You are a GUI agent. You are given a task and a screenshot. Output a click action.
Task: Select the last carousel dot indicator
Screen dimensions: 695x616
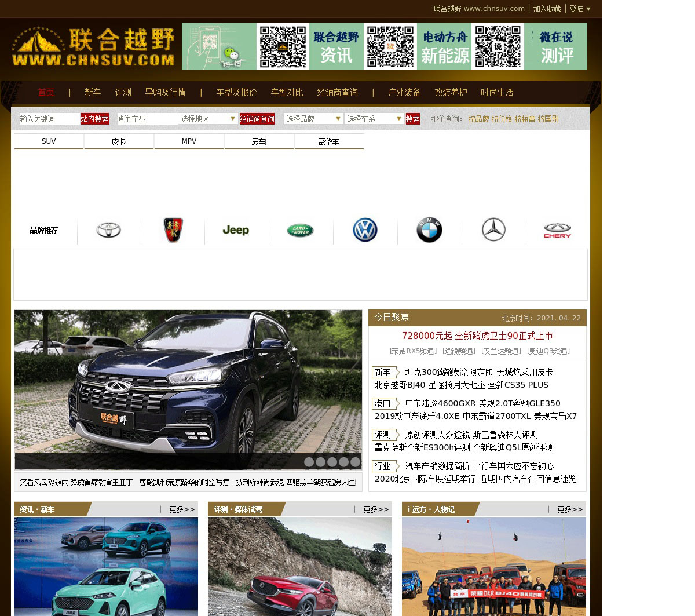tap(355, 462)
